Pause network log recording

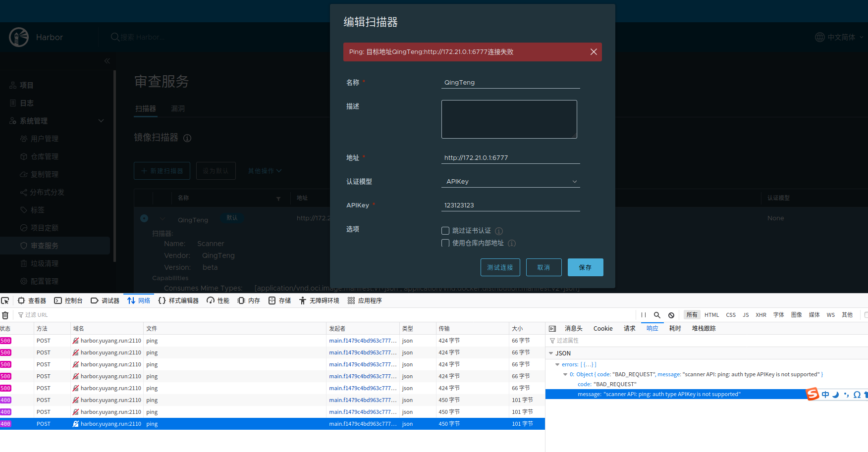(643, 315)
